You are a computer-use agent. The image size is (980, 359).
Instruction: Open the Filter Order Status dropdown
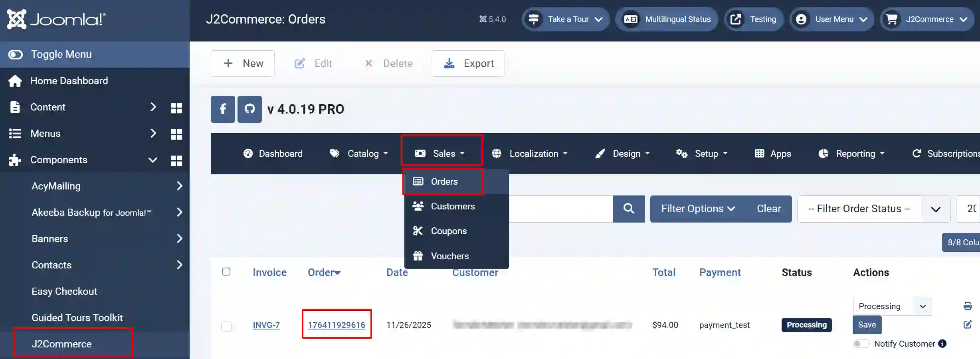pyautogui.click(x=874, y=209)
